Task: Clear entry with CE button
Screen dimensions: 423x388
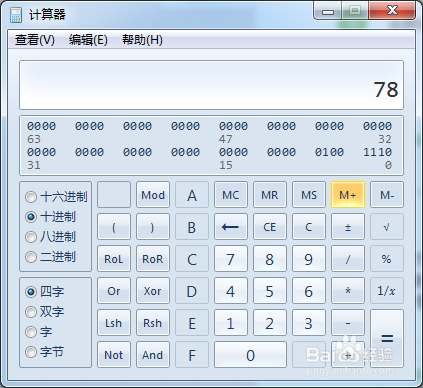Action: pyautogui.click(x=270, y=227)
